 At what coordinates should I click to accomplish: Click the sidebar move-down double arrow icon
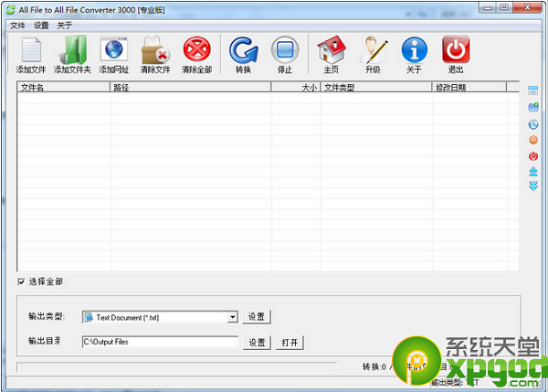(x=533, y=186)
